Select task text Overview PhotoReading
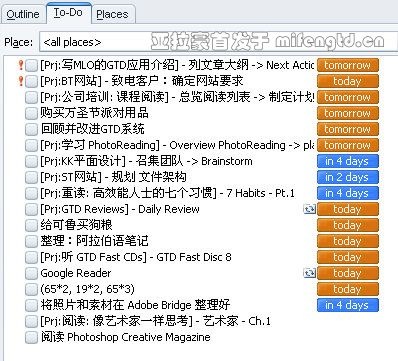398x361 pixels. 227,145
